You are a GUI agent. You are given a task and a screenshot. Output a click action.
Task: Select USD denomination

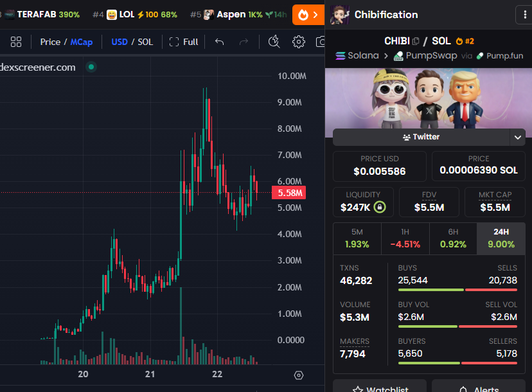120,42
